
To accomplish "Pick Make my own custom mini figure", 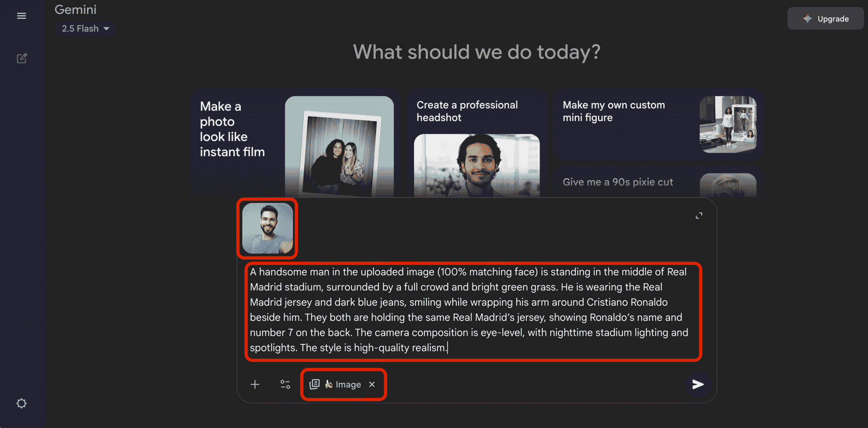I will (614, 111).
